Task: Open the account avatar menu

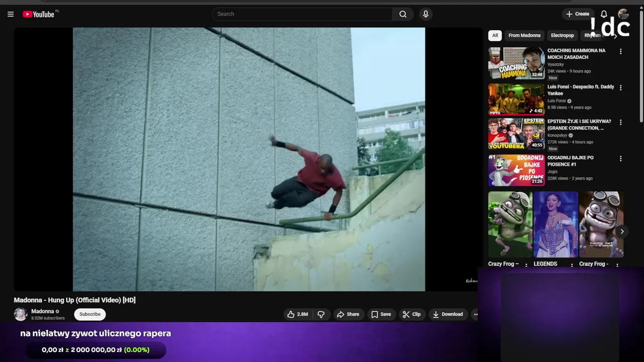Action: (623, 14)
